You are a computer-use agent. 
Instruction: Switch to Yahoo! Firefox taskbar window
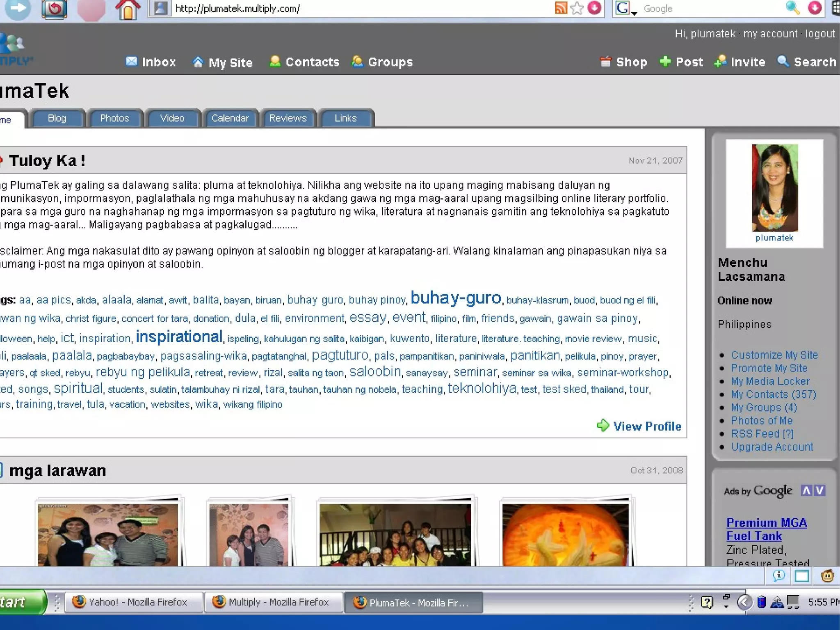[x=133, y=602]
